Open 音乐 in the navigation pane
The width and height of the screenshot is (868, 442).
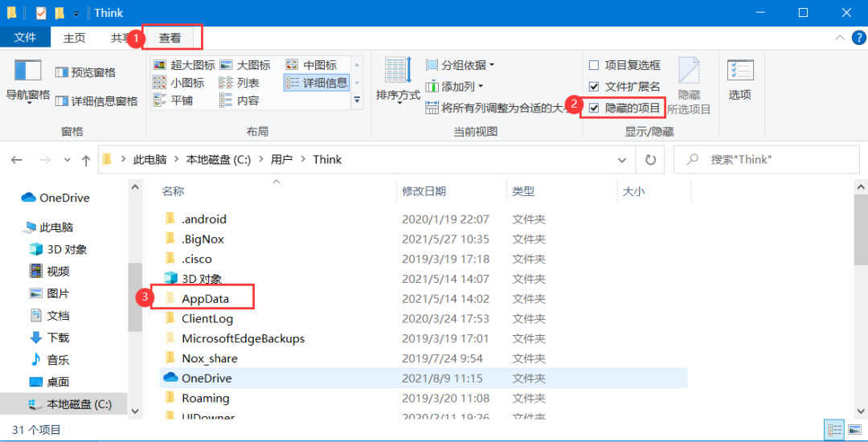pyautogui.click(x=49, y=360)
